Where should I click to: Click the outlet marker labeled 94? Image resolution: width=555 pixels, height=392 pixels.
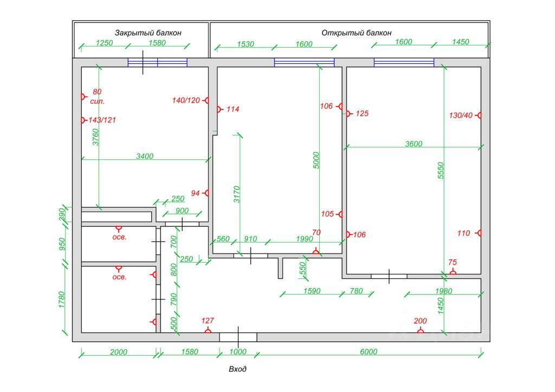(x=206, y=193)
